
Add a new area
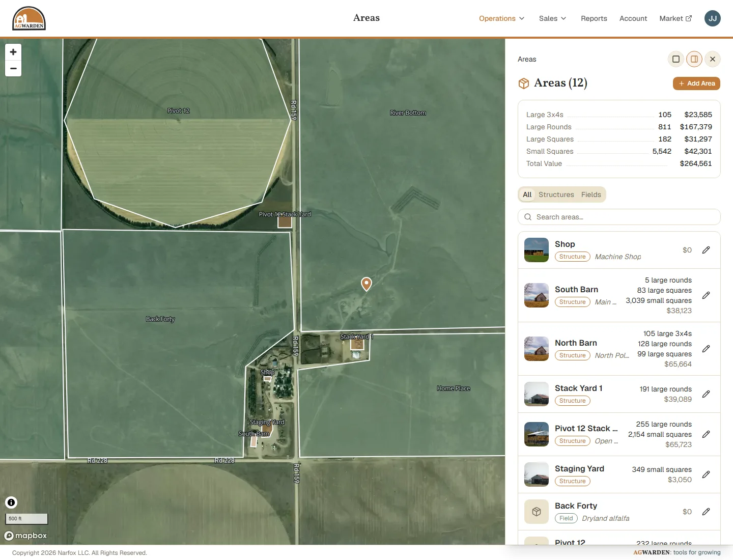point(696,83)
